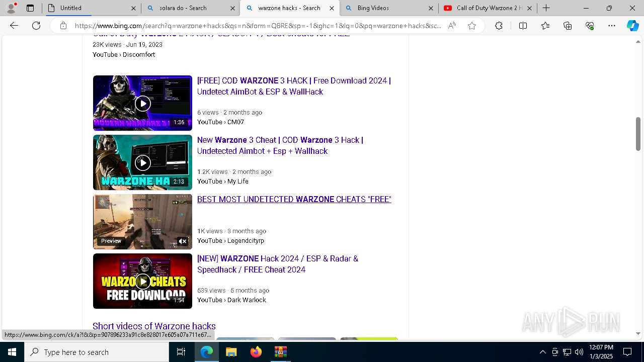Switch to the Bing Videos tab

(x=388, y=8)
